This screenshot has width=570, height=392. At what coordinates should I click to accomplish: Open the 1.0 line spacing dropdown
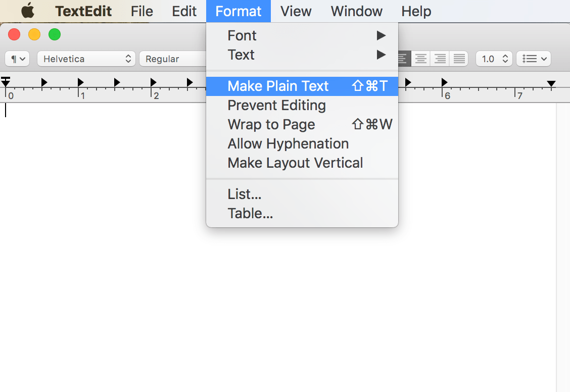pos(494,59)
